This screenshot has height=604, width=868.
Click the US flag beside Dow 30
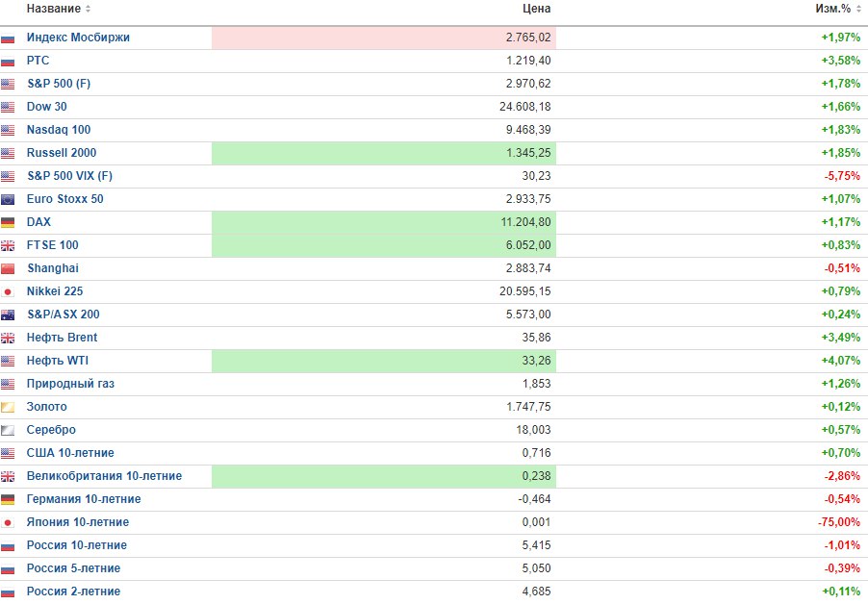click(8, 108)
